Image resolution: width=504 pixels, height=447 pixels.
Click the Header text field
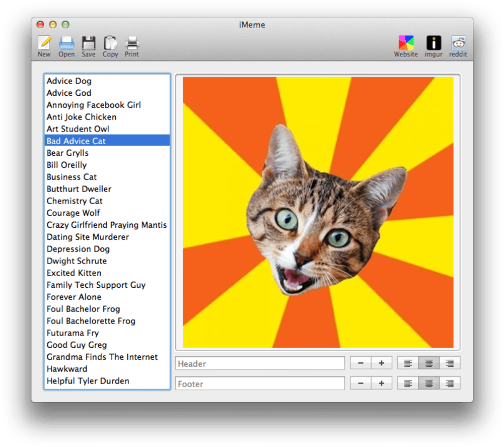260,363
